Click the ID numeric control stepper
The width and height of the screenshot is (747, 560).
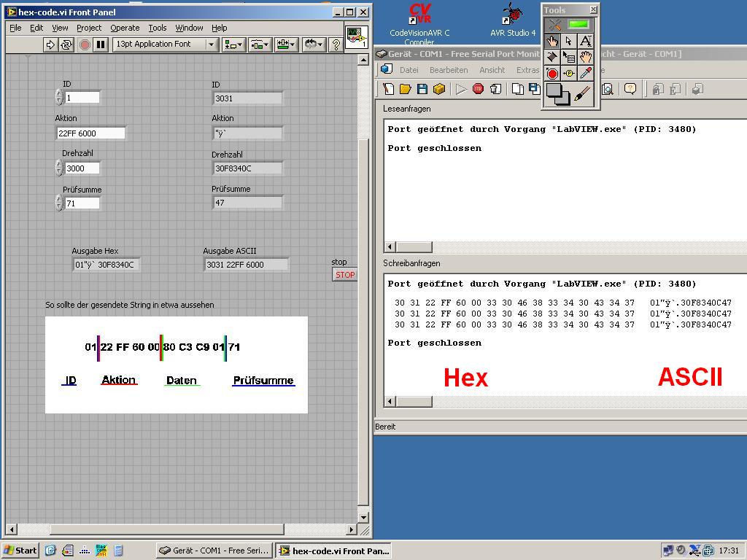[59, 97]
